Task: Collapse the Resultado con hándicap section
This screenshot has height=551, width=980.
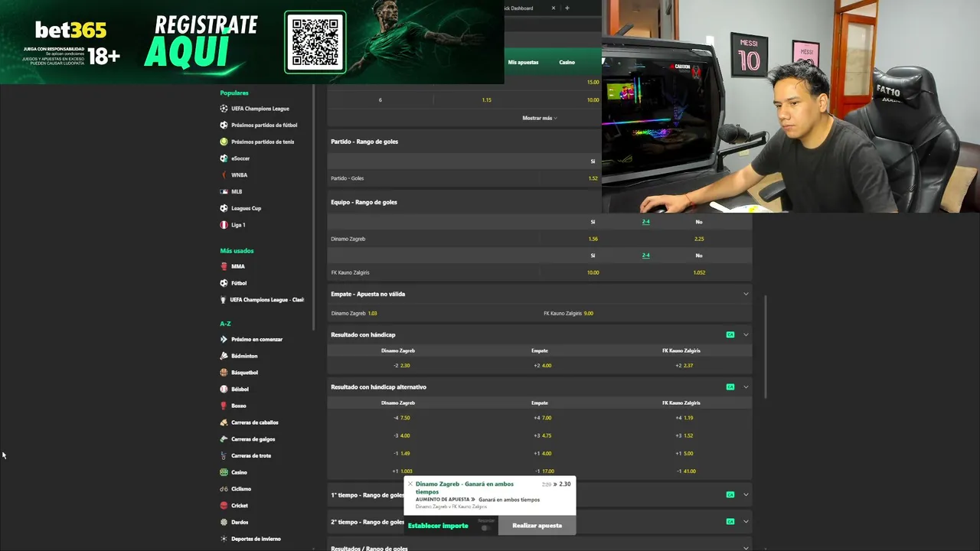Action: pyautogui.click(x=746, y=334)
